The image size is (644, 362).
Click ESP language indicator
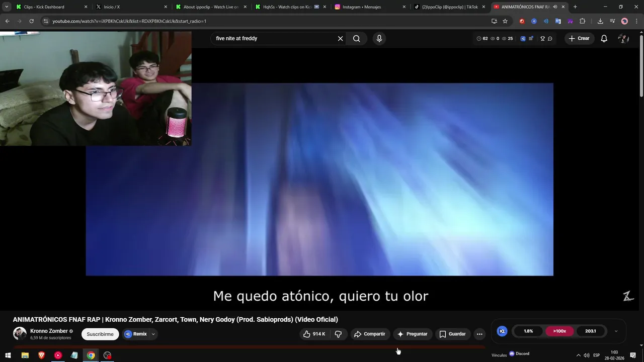click(x=596, y=355)
